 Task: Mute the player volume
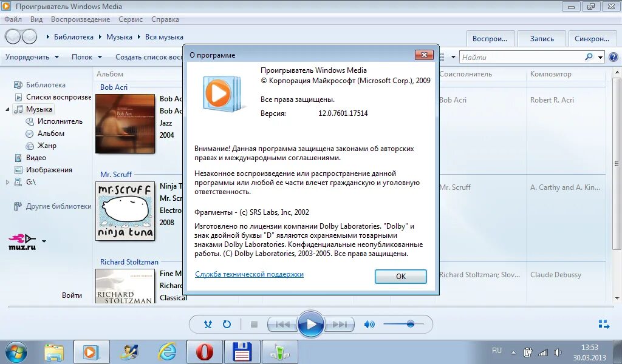tap(369, 325)
